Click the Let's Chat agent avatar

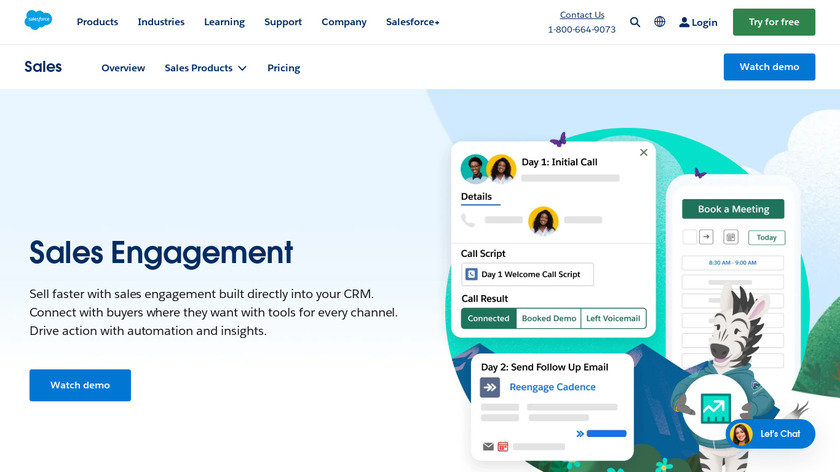(741, 434)
